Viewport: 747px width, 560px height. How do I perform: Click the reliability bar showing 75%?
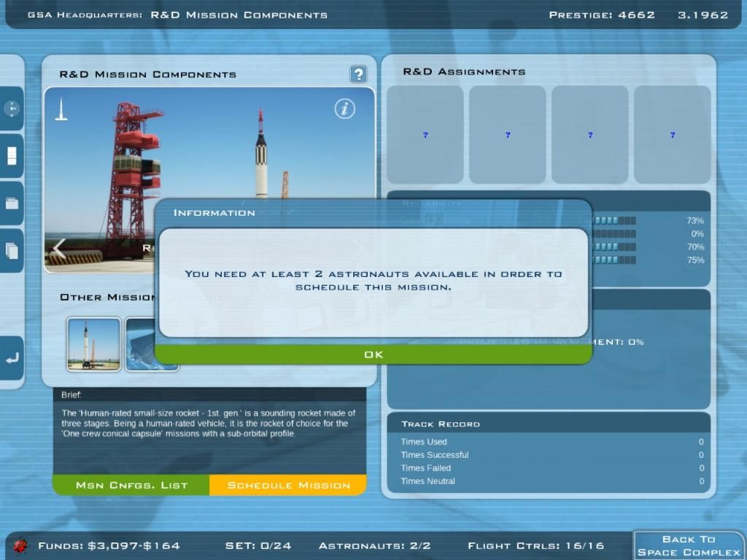coord(614,260)
